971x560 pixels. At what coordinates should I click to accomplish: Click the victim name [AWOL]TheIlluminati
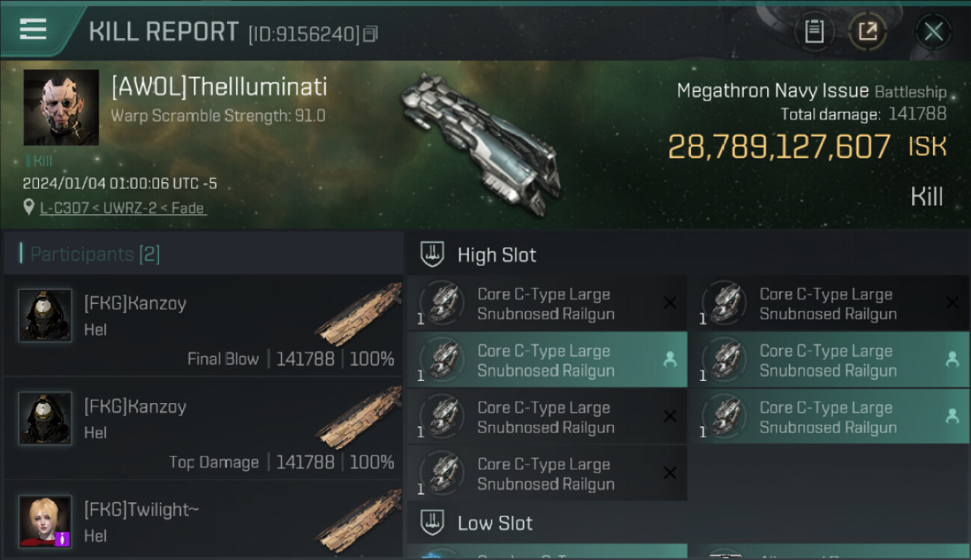[219, 87]
